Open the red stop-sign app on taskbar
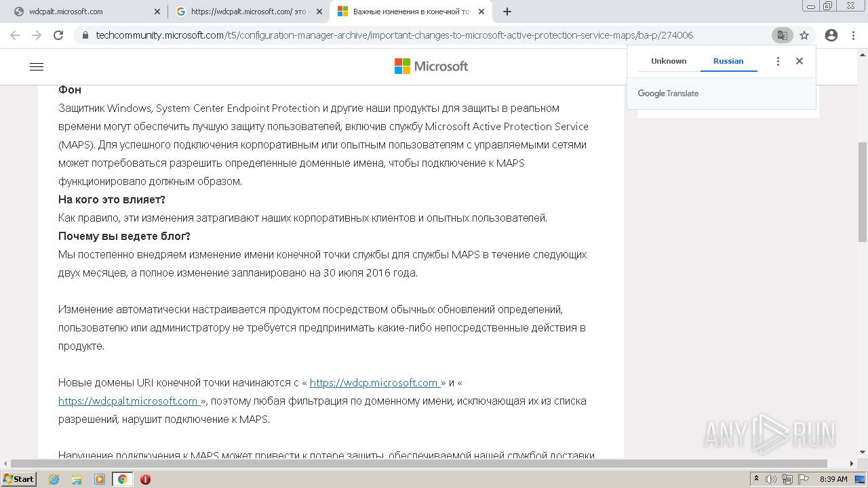Viewport: 868px width, 488px height. click(145, 479)
